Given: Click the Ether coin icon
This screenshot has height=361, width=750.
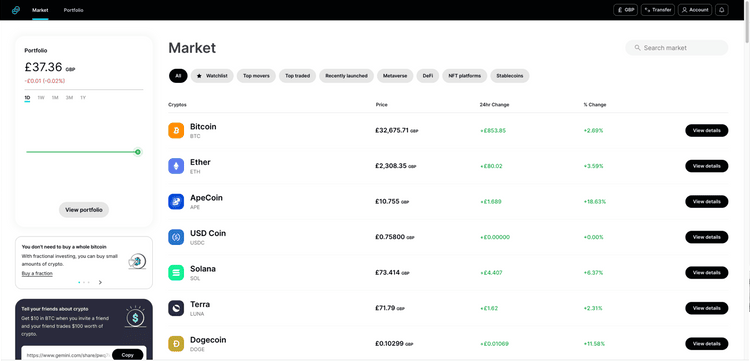Looking at the screenshot, I should click(x=176, y=166).
